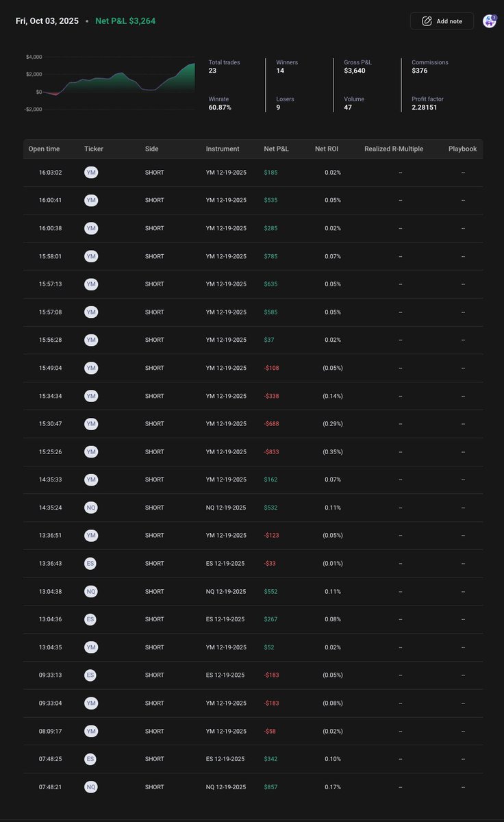Sort by Net ROI column header
The height and width of the screenshot is (822, 504).
pos(328,149)
